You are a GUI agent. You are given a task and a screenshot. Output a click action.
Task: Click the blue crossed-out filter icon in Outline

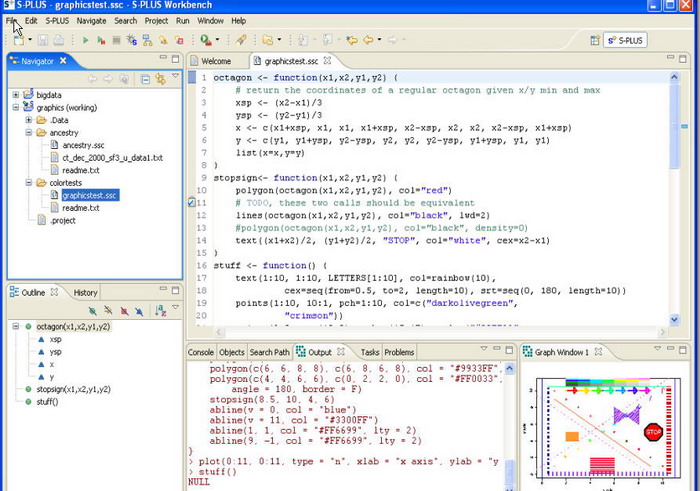[139, 311]
